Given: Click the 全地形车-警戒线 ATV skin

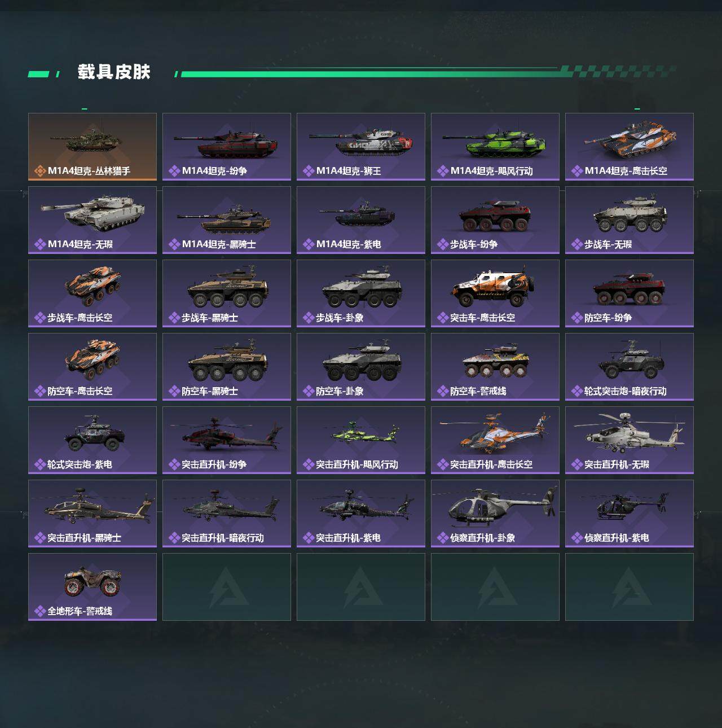Looking at the screenshot, I should click(93, 587).
